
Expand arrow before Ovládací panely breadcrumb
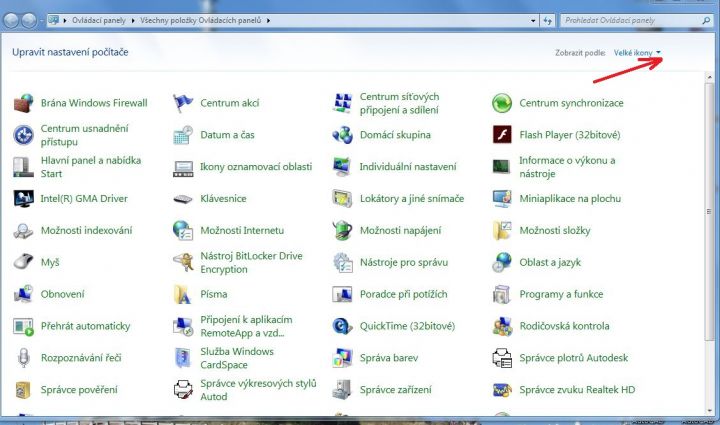65,21
